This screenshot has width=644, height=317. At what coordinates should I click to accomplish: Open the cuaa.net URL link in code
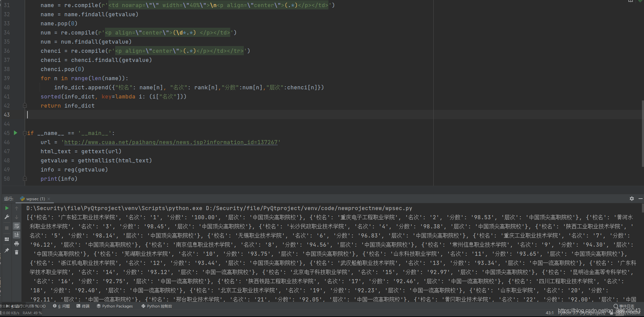(x=171, y=142)
